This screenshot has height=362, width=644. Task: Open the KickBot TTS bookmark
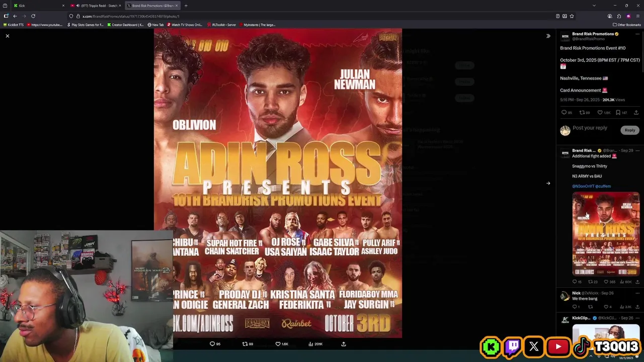[14, 25]
